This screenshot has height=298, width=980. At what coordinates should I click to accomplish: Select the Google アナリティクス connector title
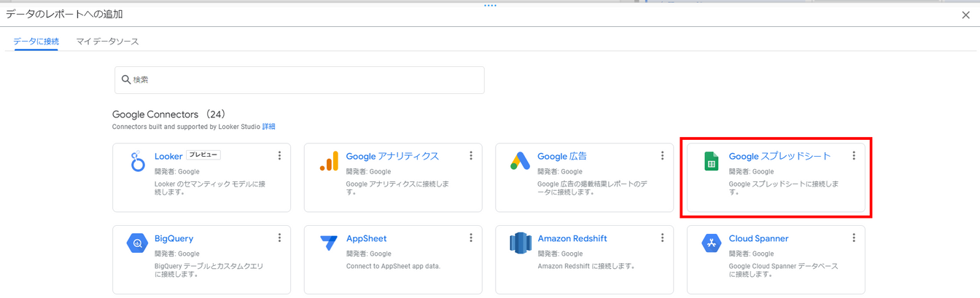click(x=392, y=156)
